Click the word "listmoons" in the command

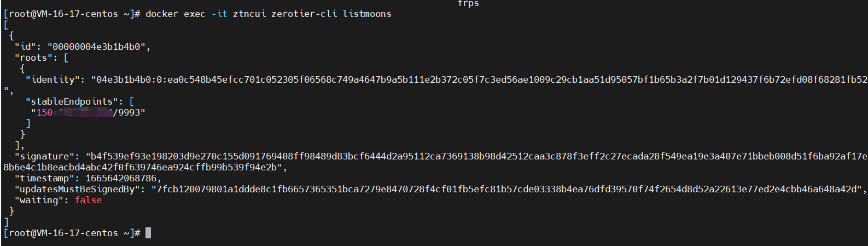tap(366, 14)
